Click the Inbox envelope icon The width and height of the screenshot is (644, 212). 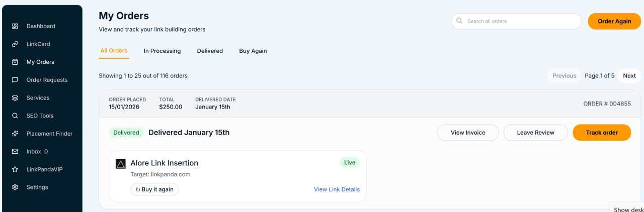pyautogui.click(x=15, y=151)
